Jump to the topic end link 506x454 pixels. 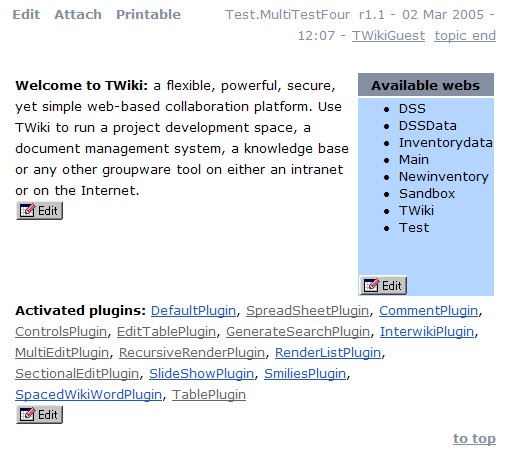(x=465, y=36)
